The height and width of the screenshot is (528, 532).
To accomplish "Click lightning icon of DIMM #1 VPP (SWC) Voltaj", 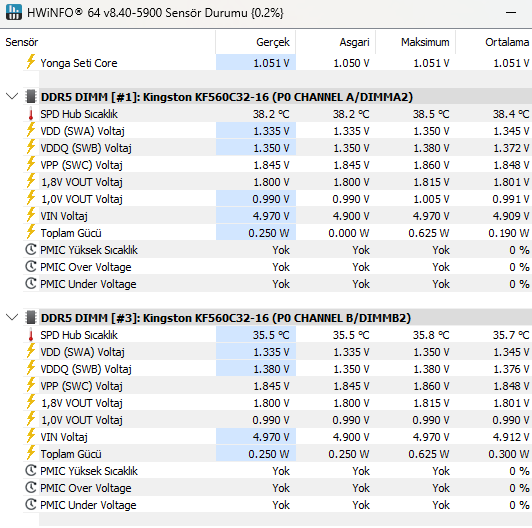I will pyautogui.click(x=31, y=165).
